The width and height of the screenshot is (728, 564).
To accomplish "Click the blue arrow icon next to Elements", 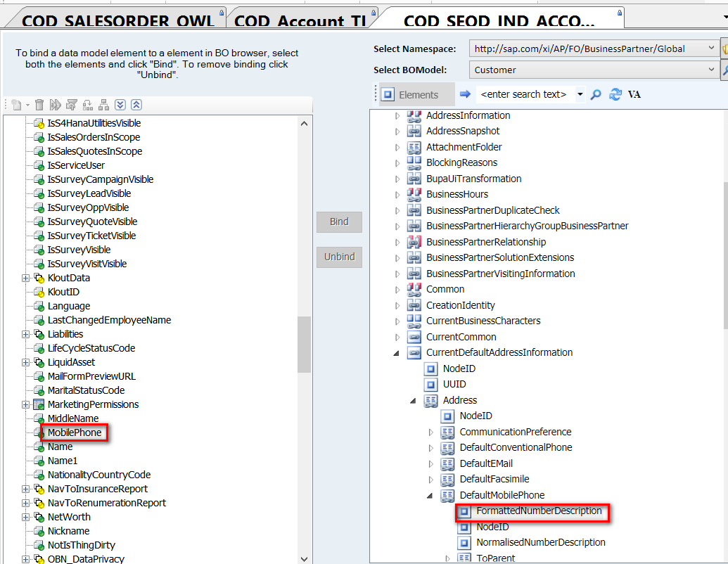I will coord(465,94).
